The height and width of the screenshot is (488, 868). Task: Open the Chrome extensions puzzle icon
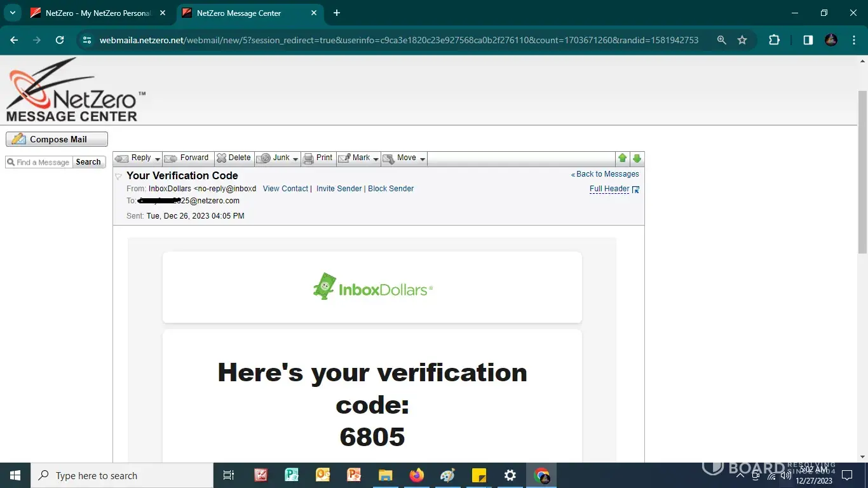click(x=774, y=40)
